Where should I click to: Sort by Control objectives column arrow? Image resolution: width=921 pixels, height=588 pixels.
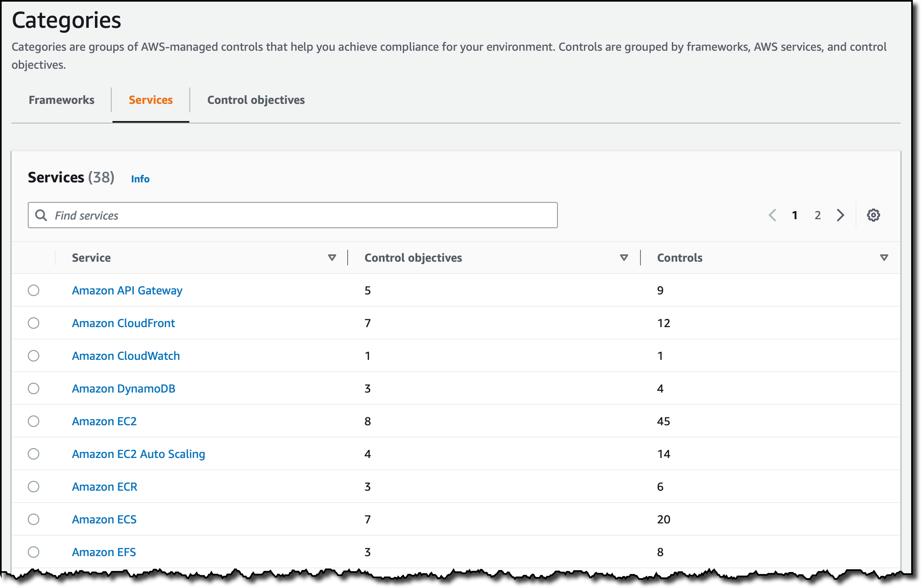pyautogui.click(x=624, y=258)
